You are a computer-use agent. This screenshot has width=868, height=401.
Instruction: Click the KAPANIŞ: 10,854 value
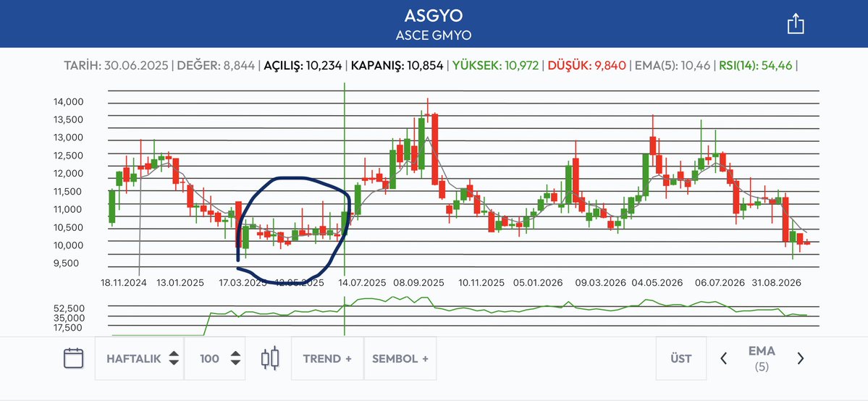point(397,65)
